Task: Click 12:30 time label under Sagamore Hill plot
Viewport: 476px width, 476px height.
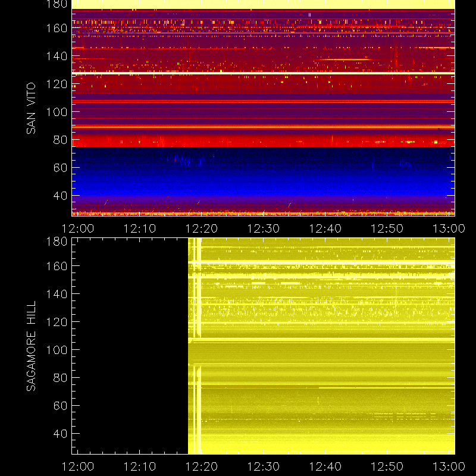Action: click(264, 466)
